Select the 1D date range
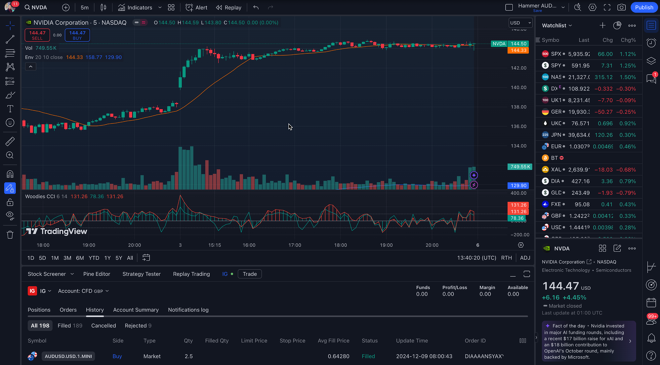 tap(31, 258)
